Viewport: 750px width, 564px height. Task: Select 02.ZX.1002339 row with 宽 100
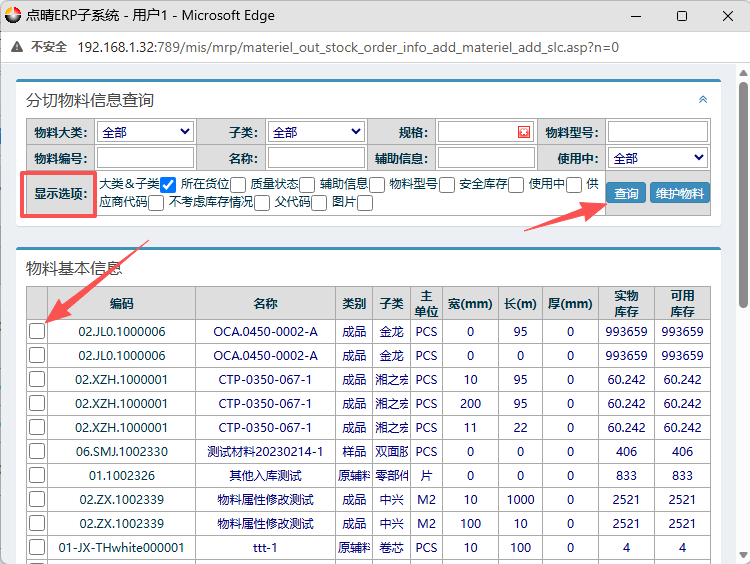click(37, 523)
